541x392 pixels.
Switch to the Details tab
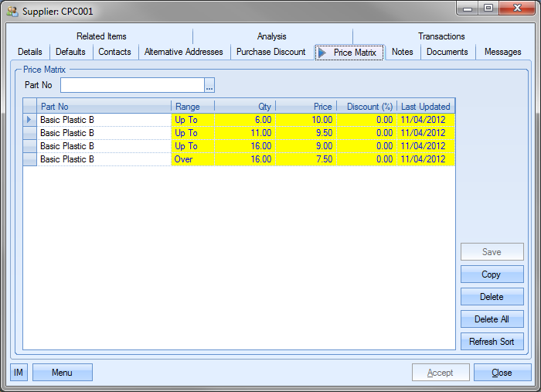[x=30, y=52]
